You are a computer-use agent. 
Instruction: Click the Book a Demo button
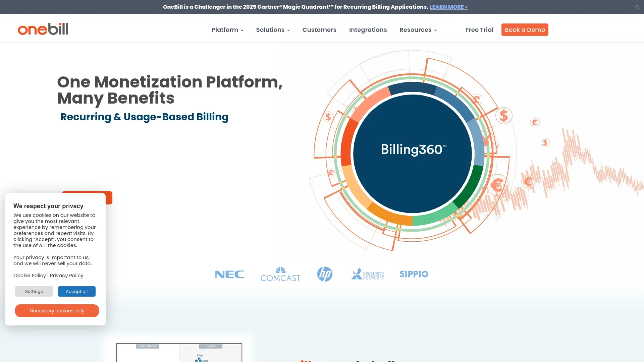click(525, 30)
